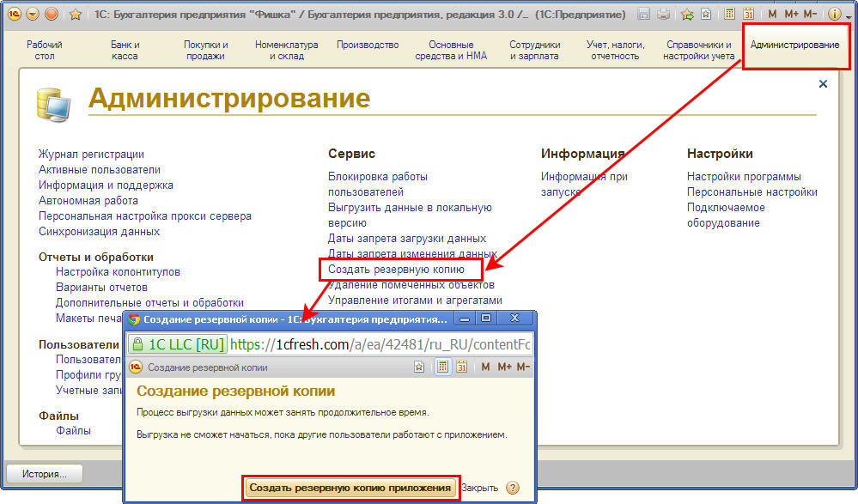Click the M- button in backup dialog
Screen dimensions: 858x504
click(x=523, y=367)
